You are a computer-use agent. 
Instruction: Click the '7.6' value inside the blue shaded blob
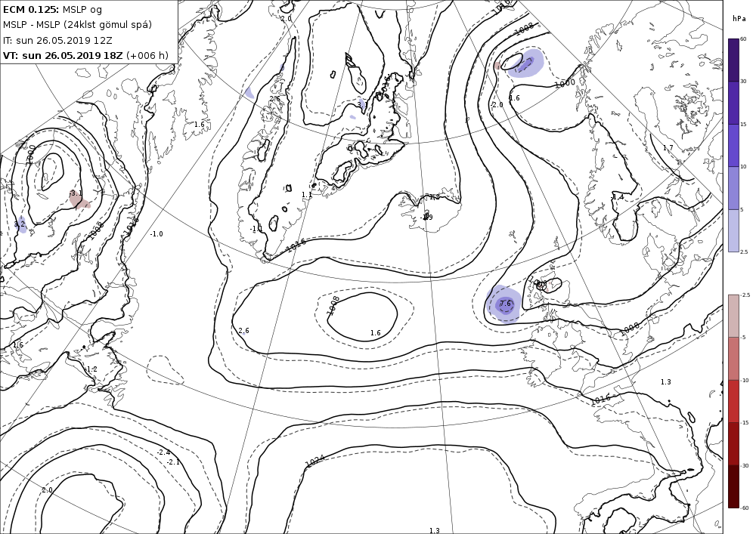coord(505,304)
